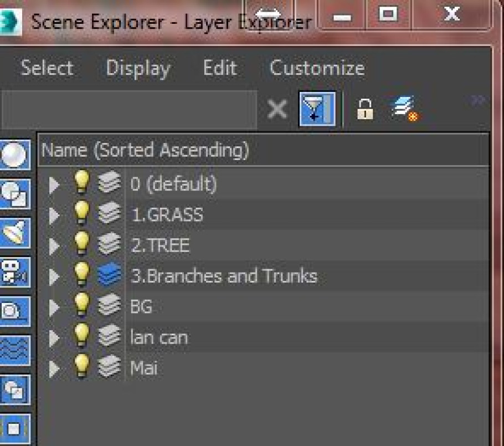
Task: Expand the 3.Branches and Trunks layer
Action: pyautogui.click(x=54, y=276)
